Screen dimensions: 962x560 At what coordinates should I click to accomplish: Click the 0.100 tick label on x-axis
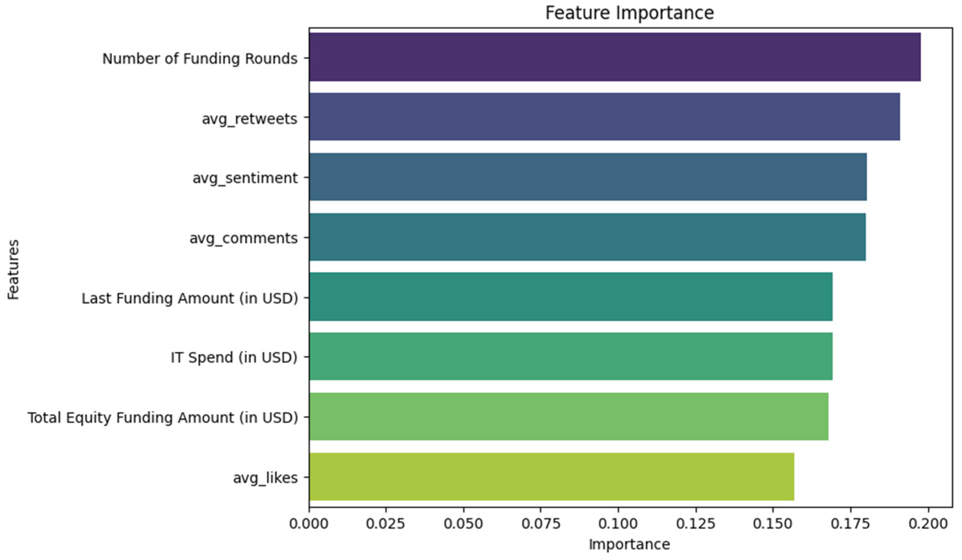618,524
